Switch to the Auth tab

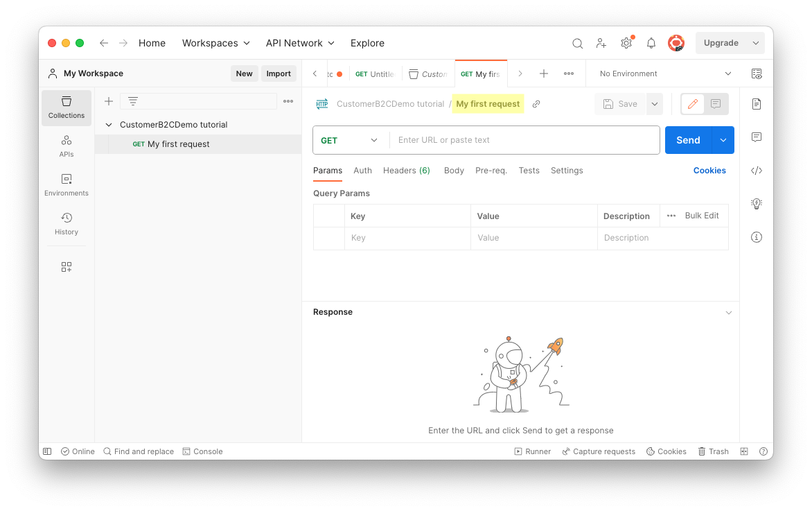362,171
